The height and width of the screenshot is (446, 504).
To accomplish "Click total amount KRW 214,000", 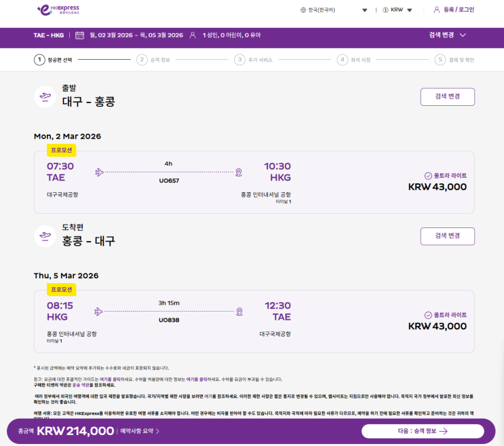I will coord(75,431).
